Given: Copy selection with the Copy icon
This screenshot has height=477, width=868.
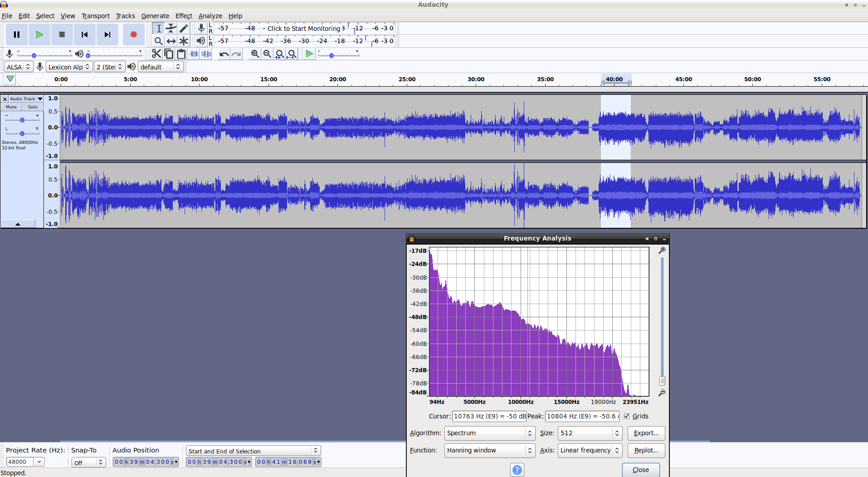Looking at the screenshot, I should click(x=169, y=54).
